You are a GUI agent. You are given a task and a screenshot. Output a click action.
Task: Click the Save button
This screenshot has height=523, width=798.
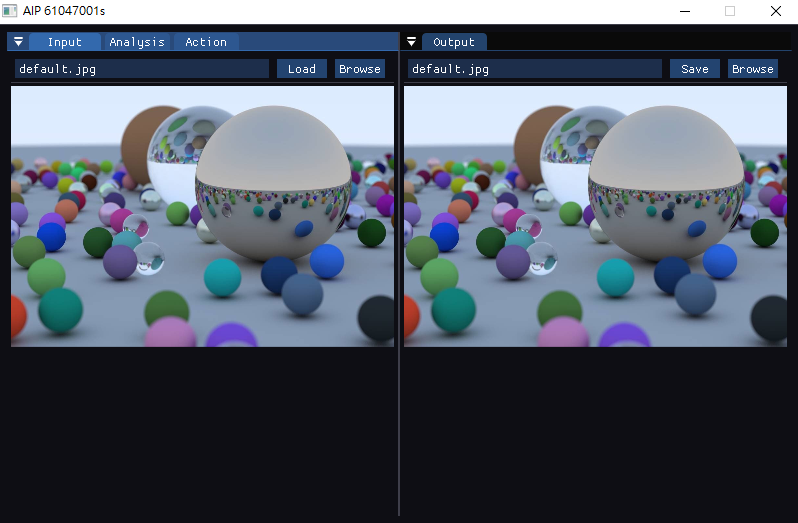coord(695,69)
